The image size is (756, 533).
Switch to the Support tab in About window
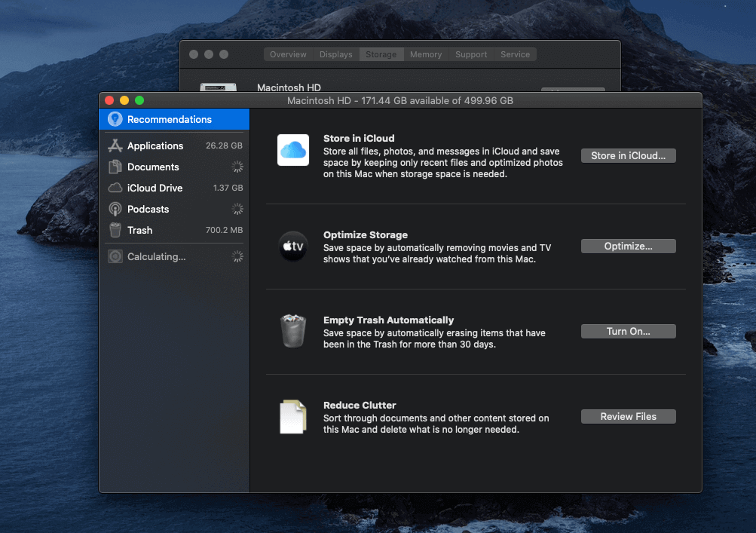click(471, 54)
